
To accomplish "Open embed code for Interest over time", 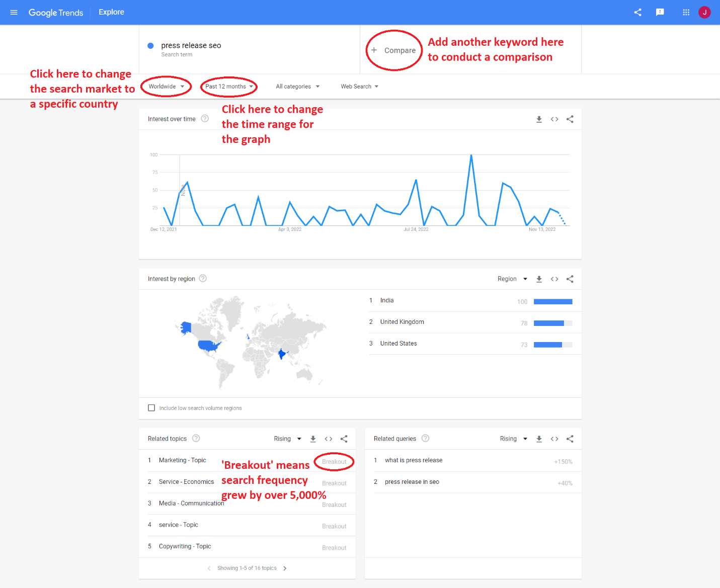I will 554,119.
